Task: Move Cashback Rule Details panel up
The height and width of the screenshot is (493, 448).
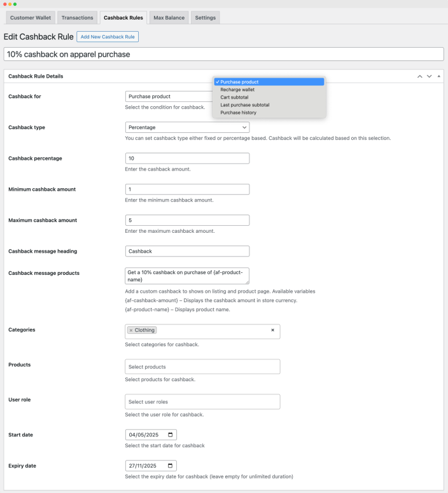Action: 420,76
